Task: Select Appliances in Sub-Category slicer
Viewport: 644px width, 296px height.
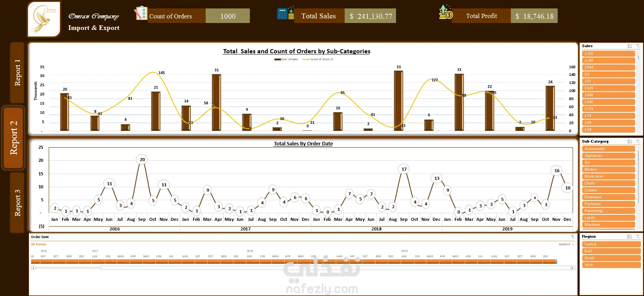Action: point(609,156)
